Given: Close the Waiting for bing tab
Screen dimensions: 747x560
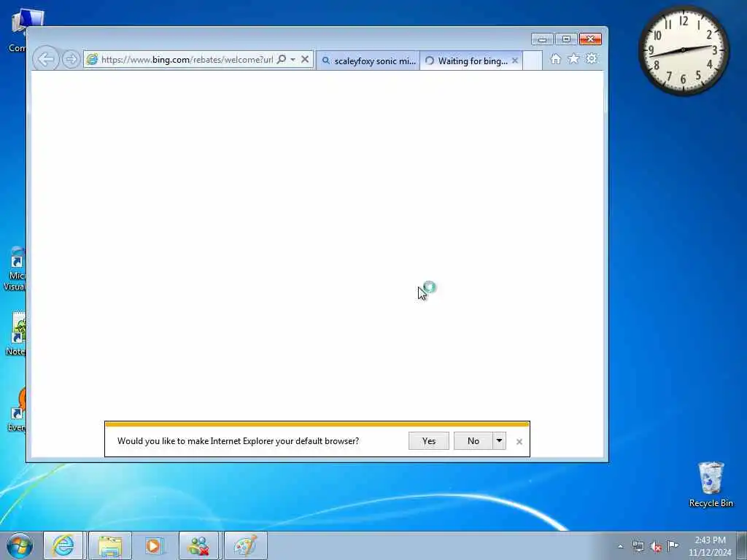Looking at the screenshot, I should pos(515,61).
